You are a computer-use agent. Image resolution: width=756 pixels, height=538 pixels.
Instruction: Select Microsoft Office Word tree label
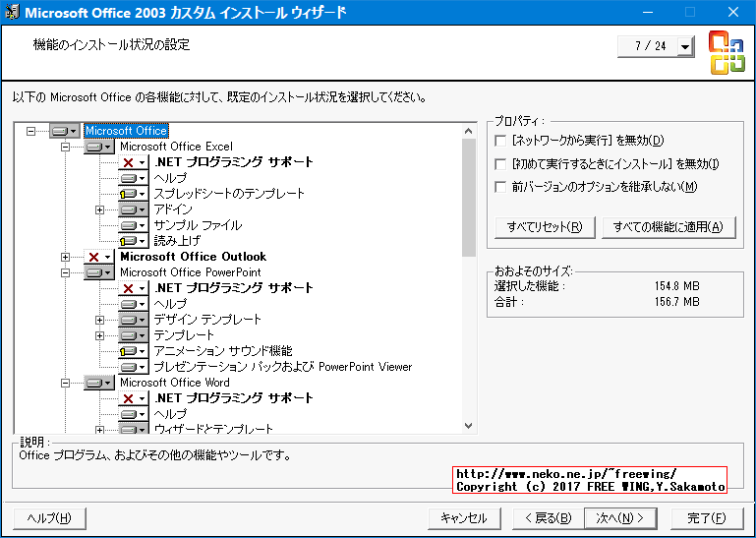(175, 383)
